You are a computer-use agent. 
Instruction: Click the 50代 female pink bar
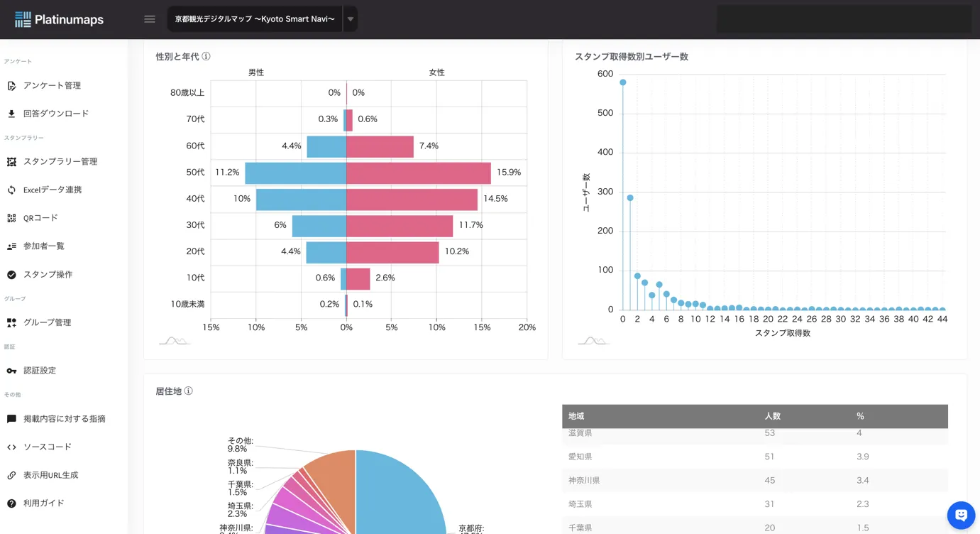click(x=419, y=173)
